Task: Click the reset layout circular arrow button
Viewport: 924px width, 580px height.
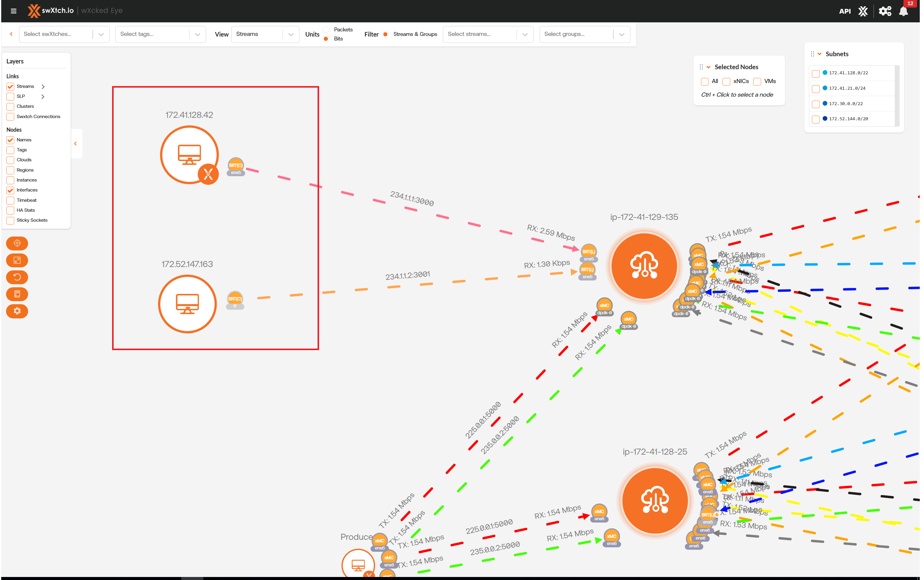Action: pos(17,277)
